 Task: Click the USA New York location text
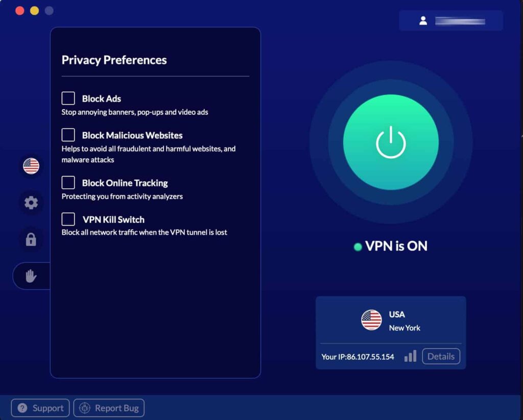(x=405, y=321)
